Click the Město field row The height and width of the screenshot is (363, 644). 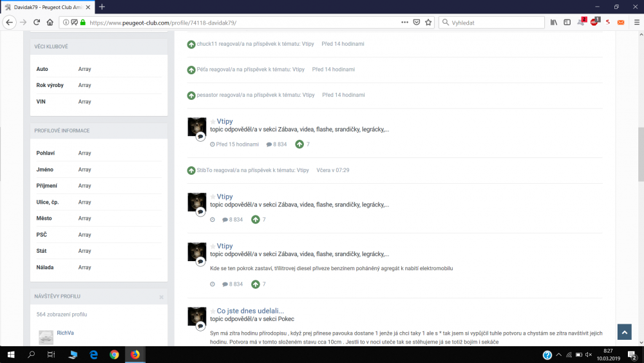[99, 219]
